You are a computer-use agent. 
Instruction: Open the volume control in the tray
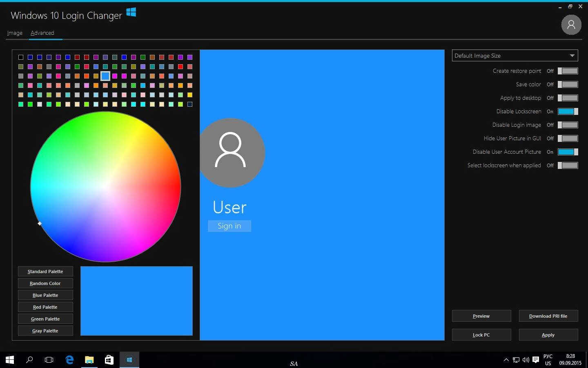click(x=526, y=360)
